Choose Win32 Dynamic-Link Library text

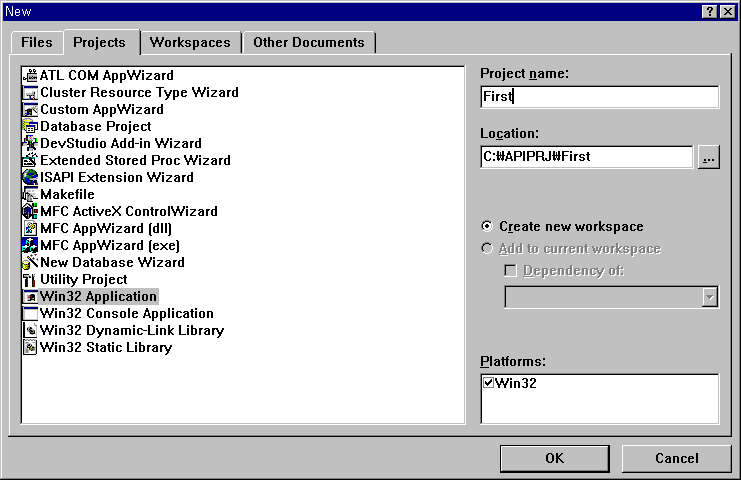coord(132,331)
